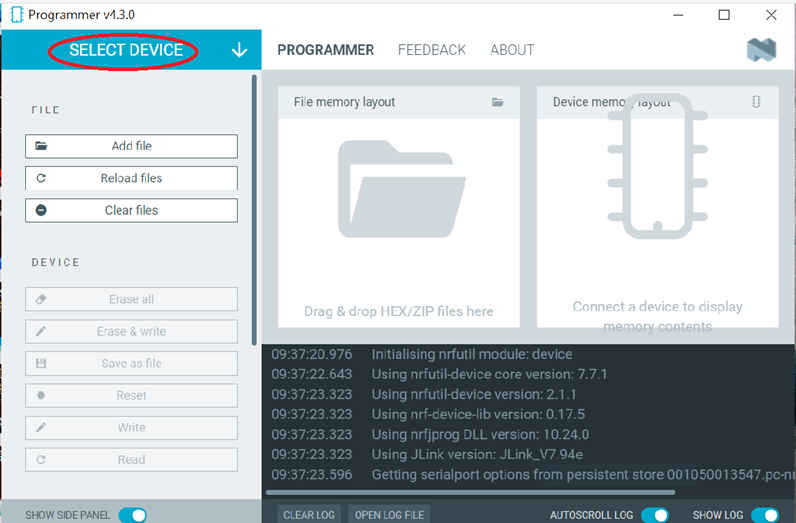The image size is (796, 523).
Task: Click the Clear Log button
Action: pyautogui.click(x=308, y=515)
